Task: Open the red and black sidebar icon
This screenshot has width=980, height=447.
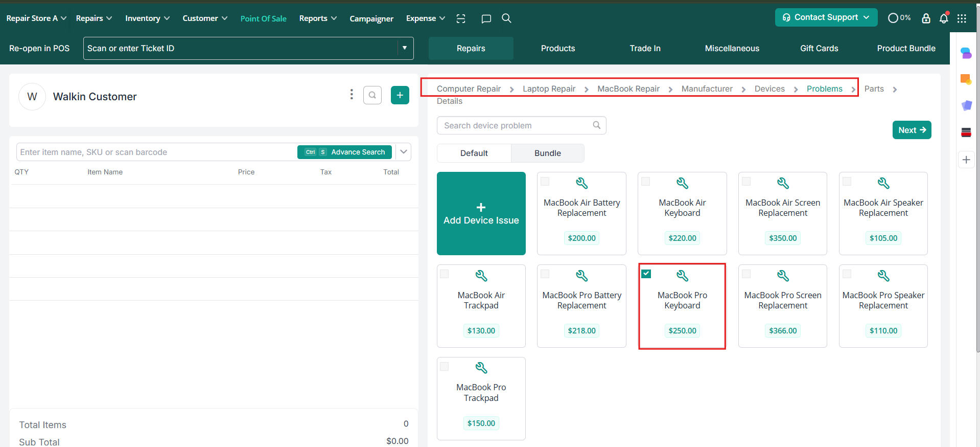Action: pyautogui.click(x=966, y=132)
